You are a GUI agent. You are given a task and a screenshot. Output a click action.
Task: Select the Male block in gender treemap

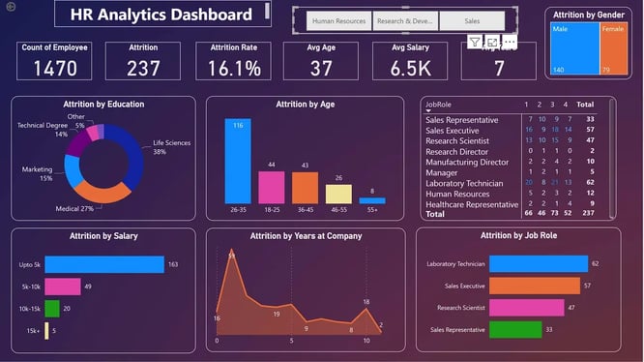tap(574, 48)
